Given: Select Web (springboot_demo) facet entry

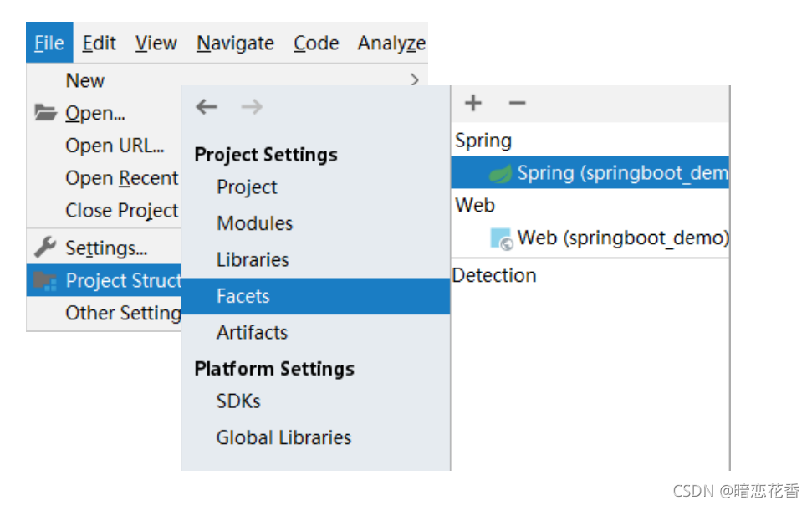Looking at the screenshot, I should pyautogui.click(x=622, y=238).
